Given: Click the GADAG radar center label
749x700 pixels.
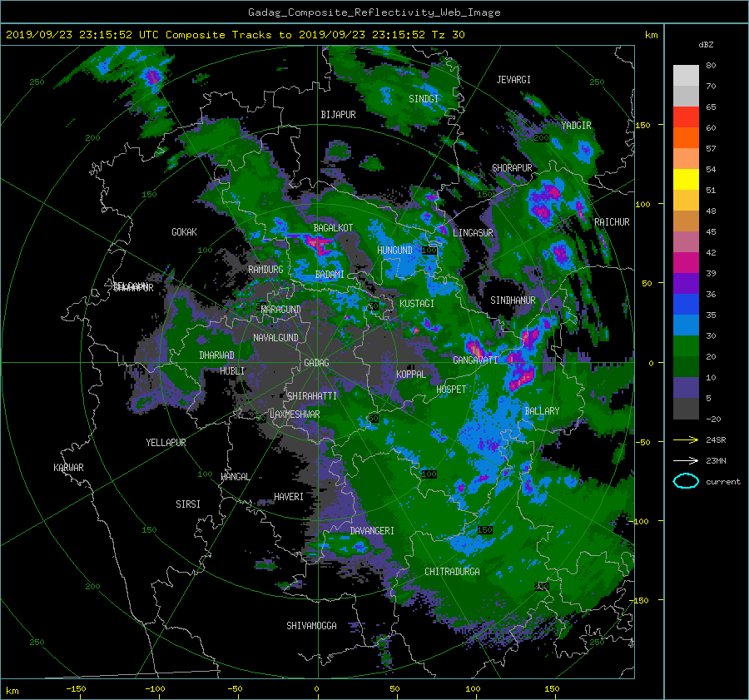Looking at the screenshot, I should point(317,363).
